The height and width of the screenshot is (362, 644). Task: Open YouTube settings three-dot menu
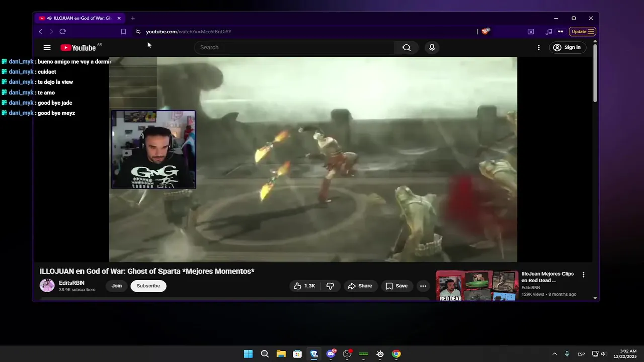pos(539,48)
